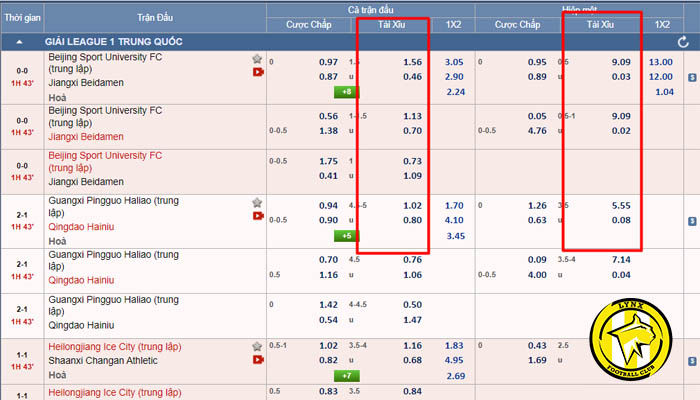Choose 1X2 odds 1.83
This screenshot has height=400, width=700.
[454, 346]
